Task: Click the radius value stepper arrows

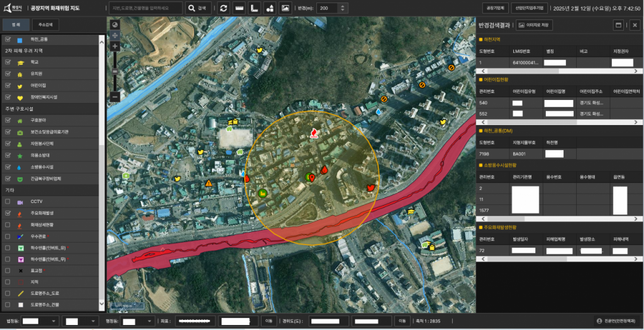Action: click(341, 8)
